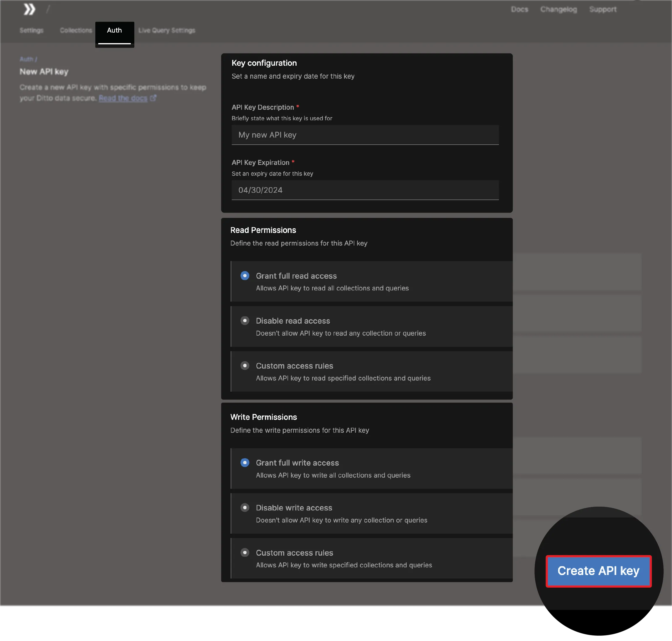Click 'Briefly state what this key is used for'
672x641 pixels.
[282, 118]
